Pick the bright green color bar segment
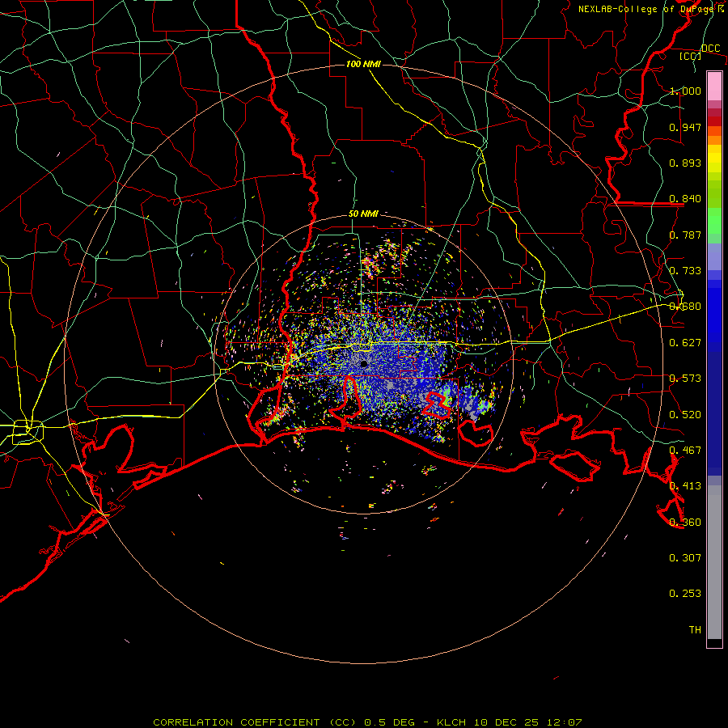 coord(714,221)
